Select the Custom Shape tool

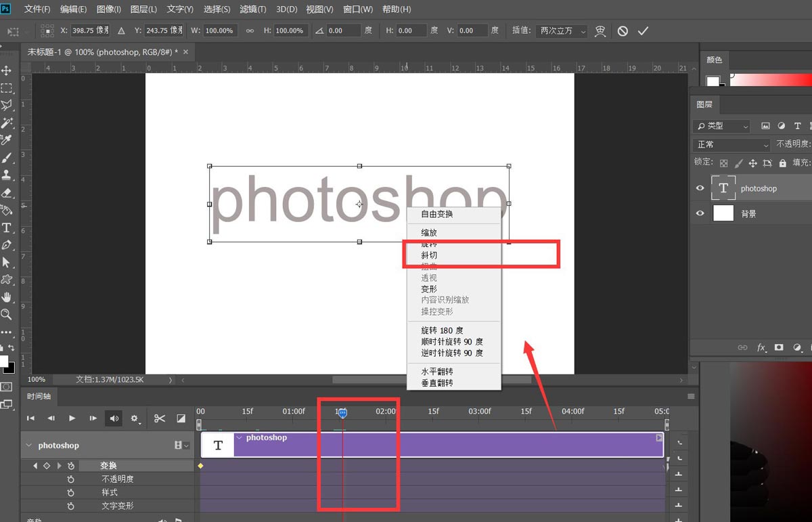coord(7,280)
